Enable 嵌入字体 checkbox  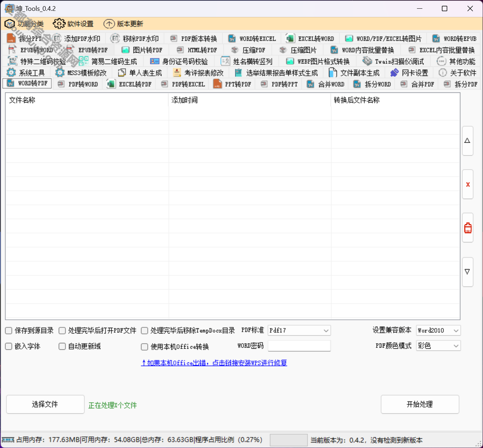click(x=9, y=346)
